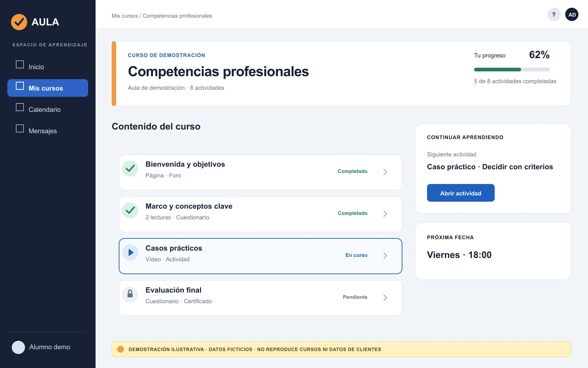Open the AD user avatar menu
Image resolution: width=588 pixels, height=368 pixels.
coord(572,15)
